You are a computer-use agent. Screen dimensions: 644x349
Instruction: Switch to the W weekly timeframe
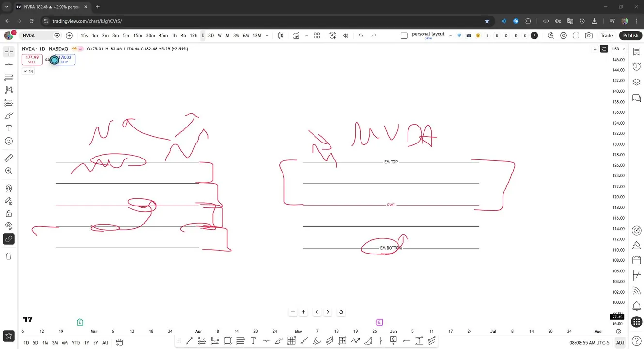click(220, 36)
